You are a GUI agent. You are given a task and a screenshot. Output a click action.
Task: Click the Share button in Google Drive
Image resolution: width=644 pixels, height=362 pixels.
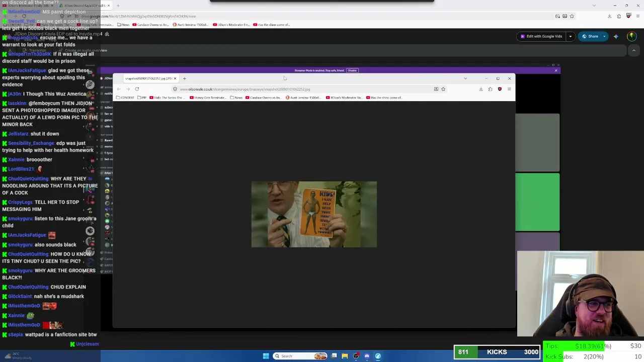(590, 36)
